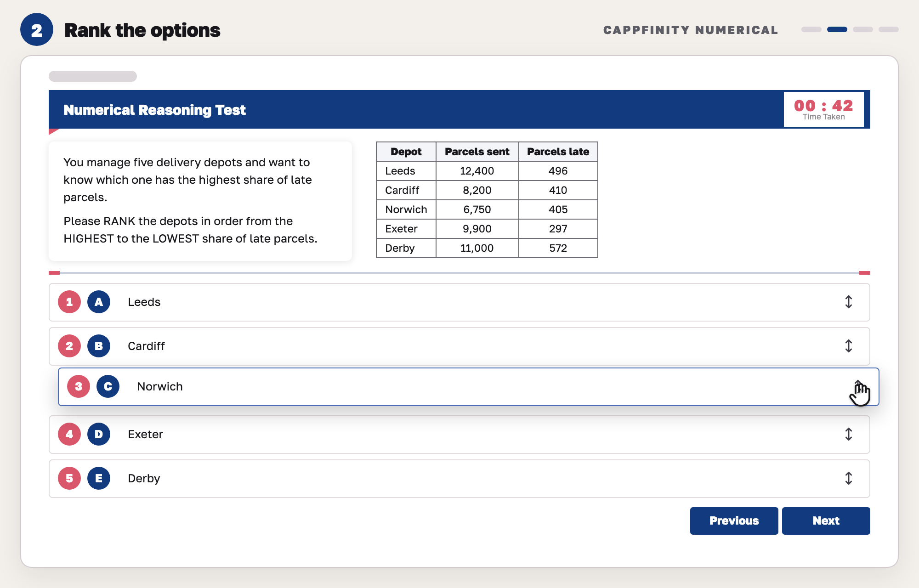Image resolution: width=919 pixels, height=588 pixels.
Task: Click the red rank 4 badge
Action: (x=69, y=434)
